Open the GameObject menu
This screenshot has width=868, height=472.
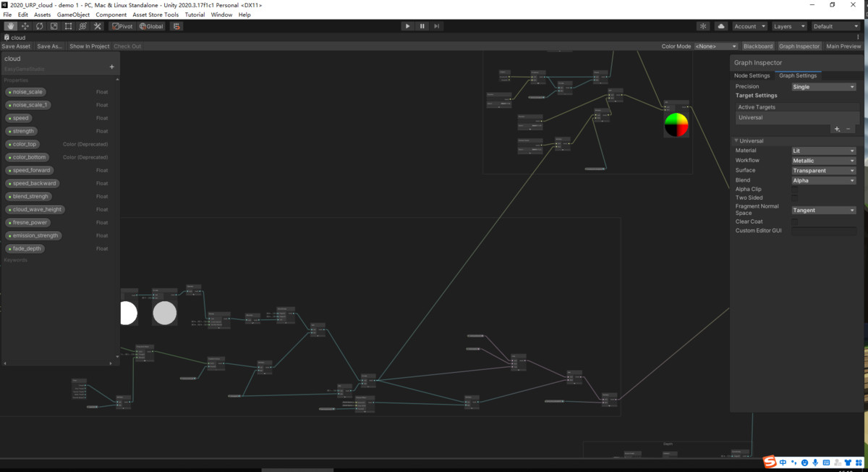tap(73, 14)
